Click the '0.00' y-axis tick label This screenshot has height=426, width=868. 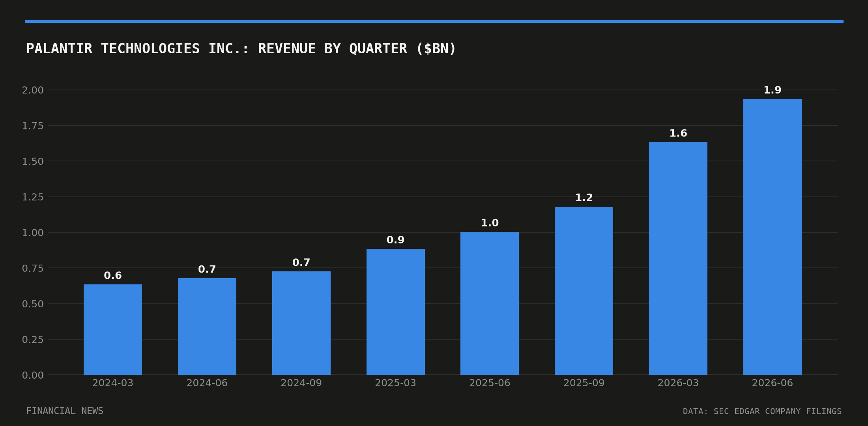pos(33,375)
